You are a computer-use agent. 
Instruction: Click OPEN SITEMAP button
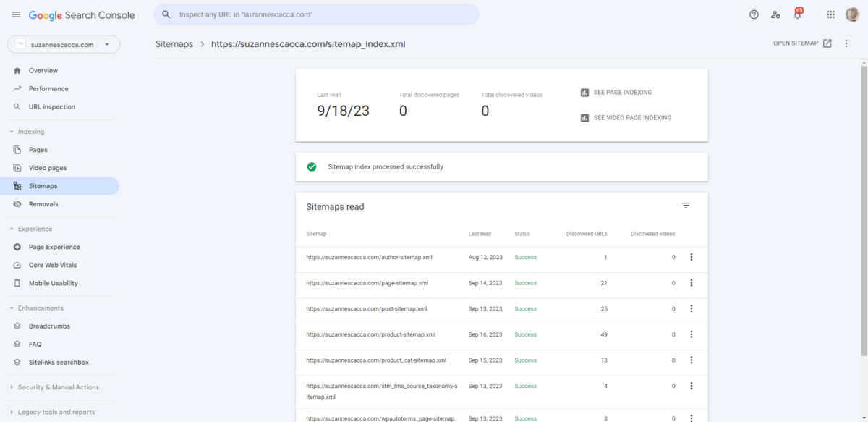click(x=802, y=43)
